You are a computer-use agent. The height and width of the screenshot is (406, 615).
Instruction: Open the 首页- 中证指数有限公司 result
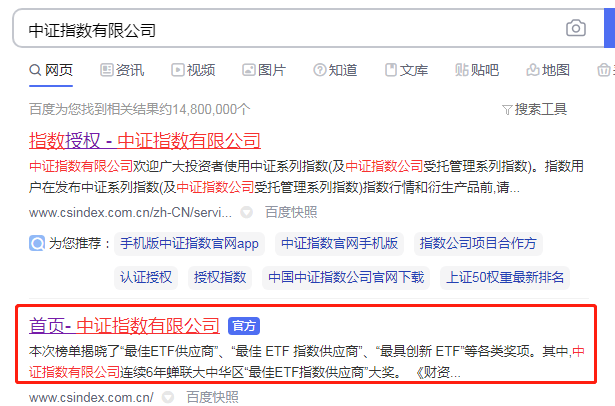[x=124, y=325]
